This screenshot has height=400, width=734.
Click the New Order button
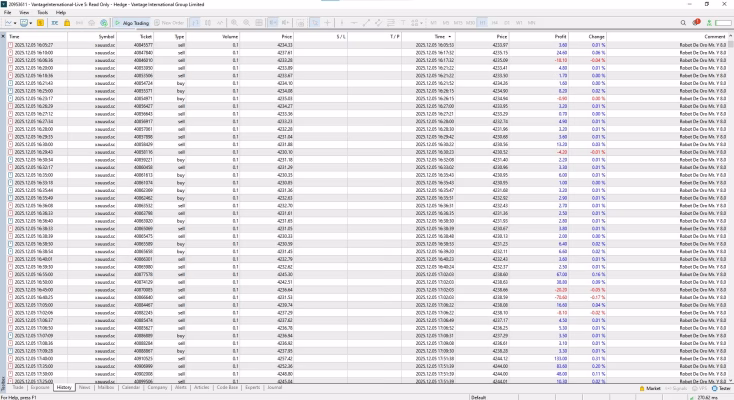(169, 22)
